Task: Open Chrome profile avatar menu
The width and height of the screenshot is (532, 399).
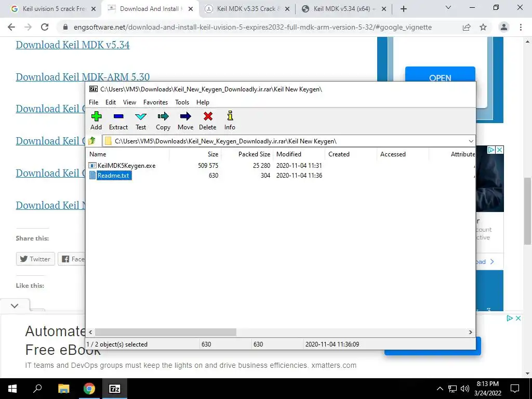Action: pyautogui.click(x=504, y=27)
